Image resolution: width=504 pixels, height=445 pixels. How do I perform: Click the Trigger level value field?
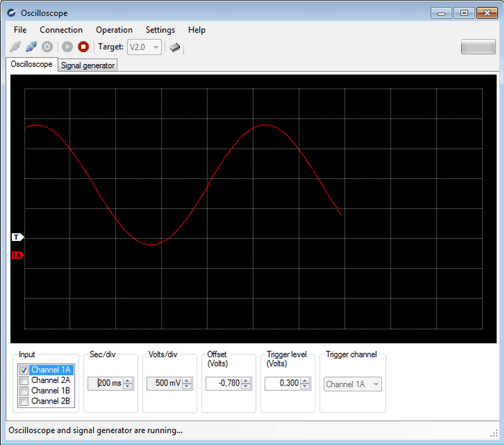[x=282, y=384]
